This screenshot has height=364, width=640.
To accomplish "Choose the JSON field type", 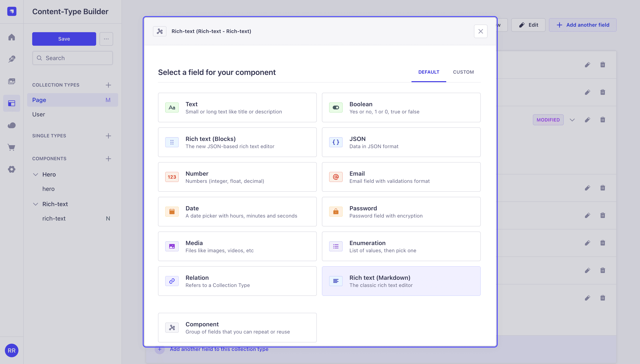I will click(x=401, y=142).
